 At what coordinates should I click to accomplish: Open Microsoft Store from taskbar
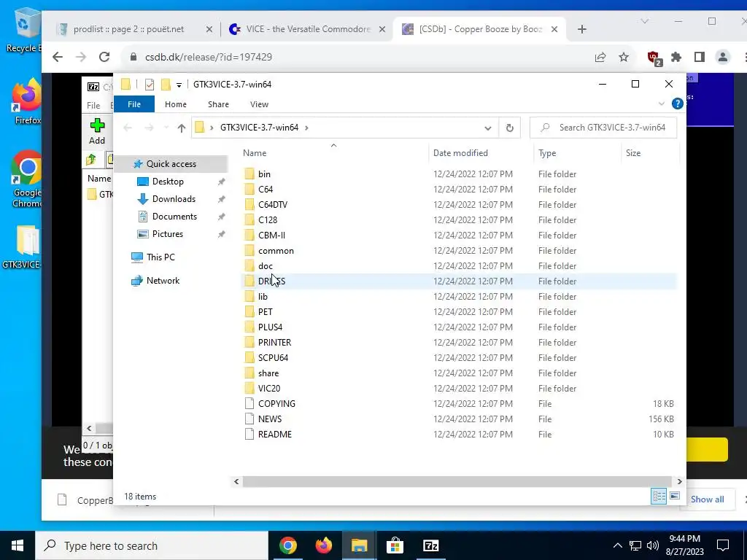click(x=395, y=545)
